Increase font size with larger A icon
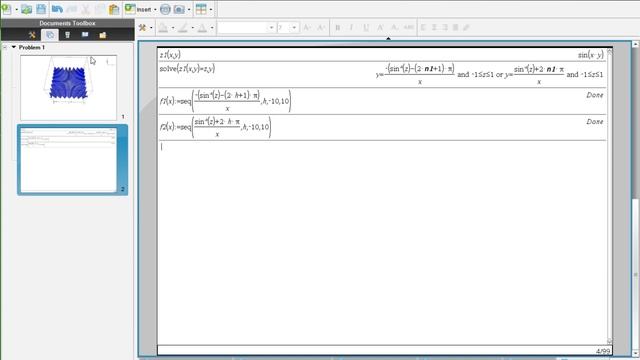Viewport: 640px width, 360px height. click(308, 28)
